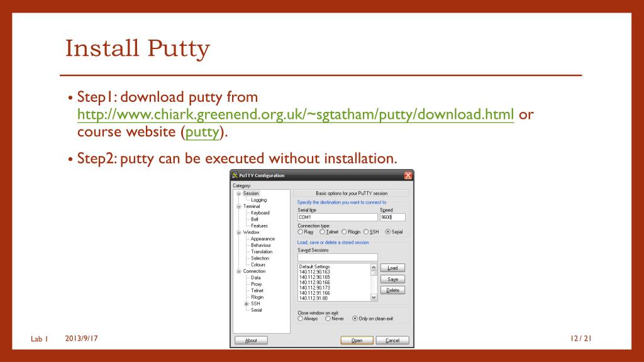Screen dimensions: 644x362
Task: Select Keyboard category in tree
Action: (x=260, y=212)
